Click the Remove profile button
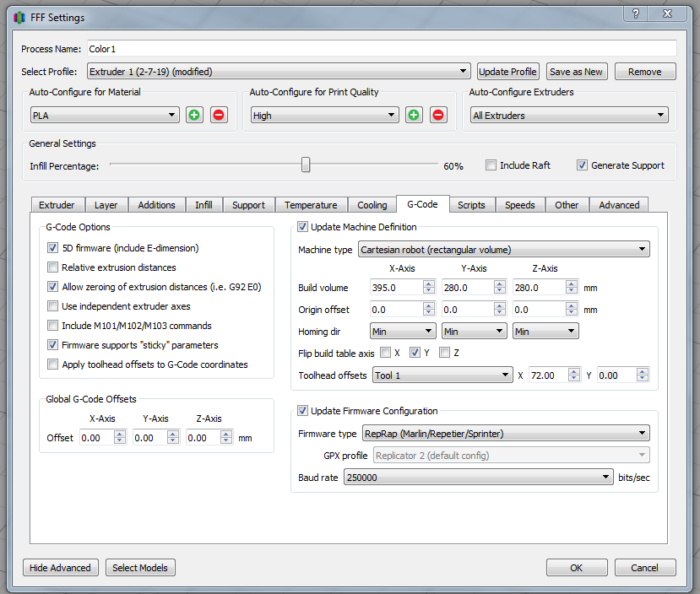This screenshot has height=594, width=700. [x=645, y=72]
